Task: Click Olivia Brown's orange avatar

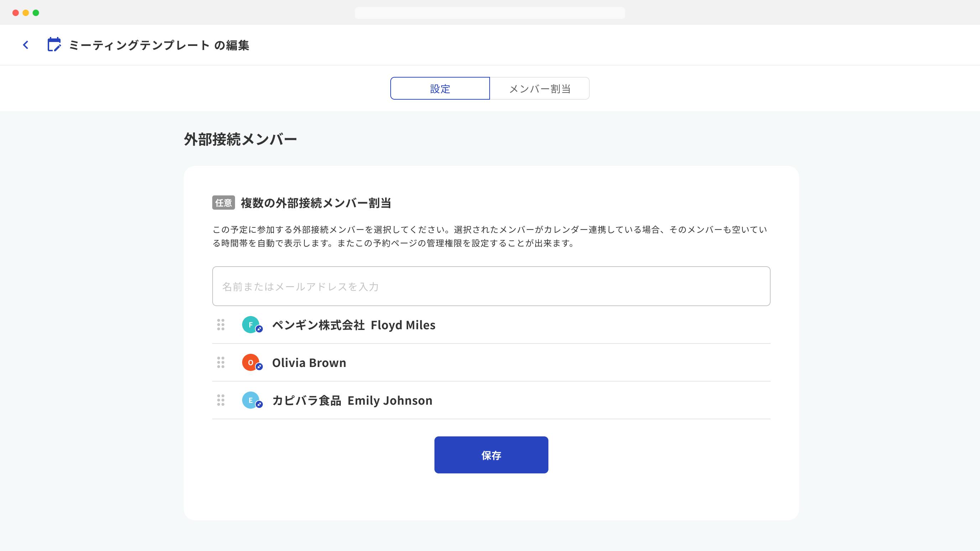Action: coord(250,362)
